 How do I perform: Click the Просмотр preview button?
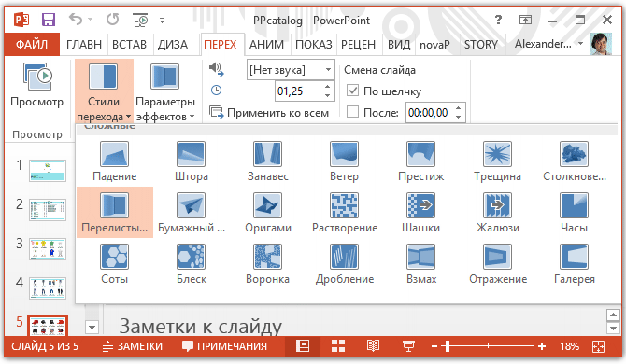[36, 85]
